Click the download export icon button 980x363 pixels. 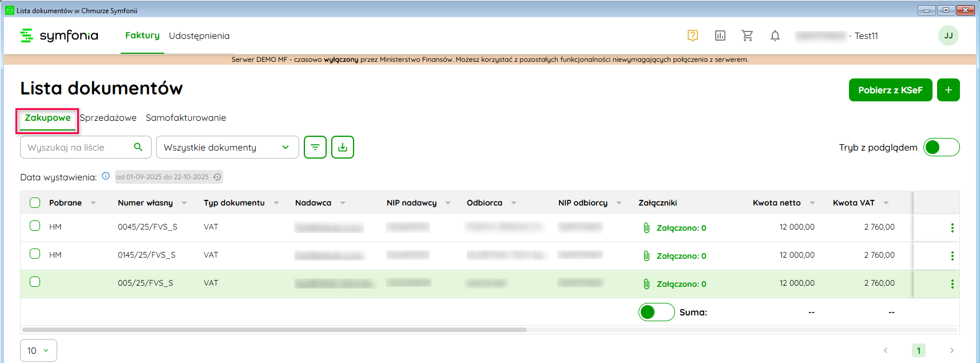click(343, 147)
